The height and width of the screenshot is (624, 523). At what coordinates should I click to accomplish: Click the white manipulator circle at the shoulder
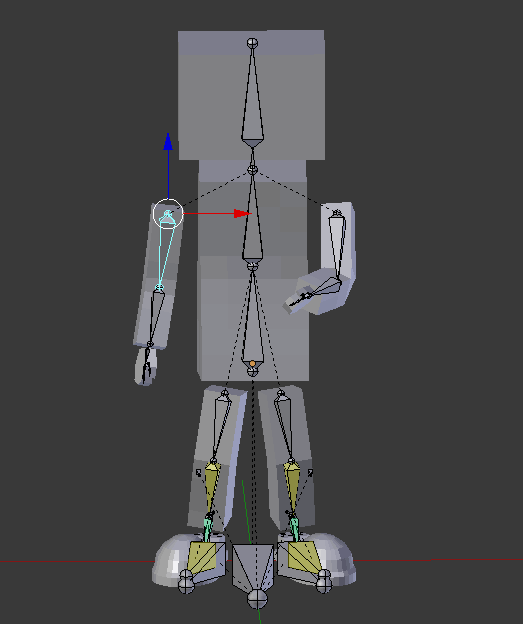(168, 214)
